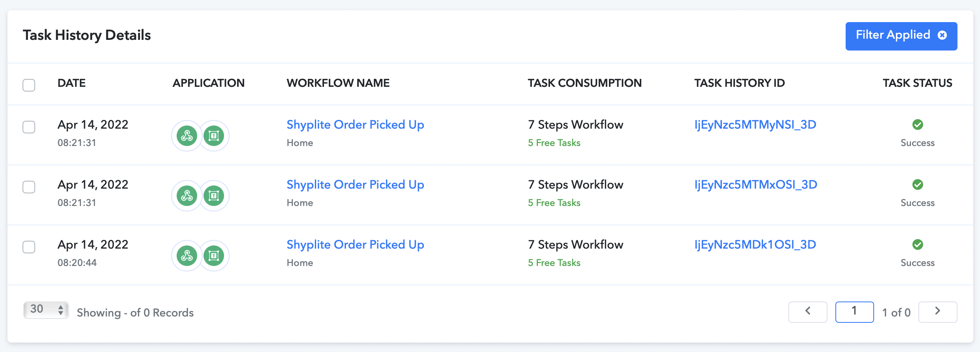The image size is (980, 352).
Task: Go to previous page with left chevron
Action: (808, 312)
